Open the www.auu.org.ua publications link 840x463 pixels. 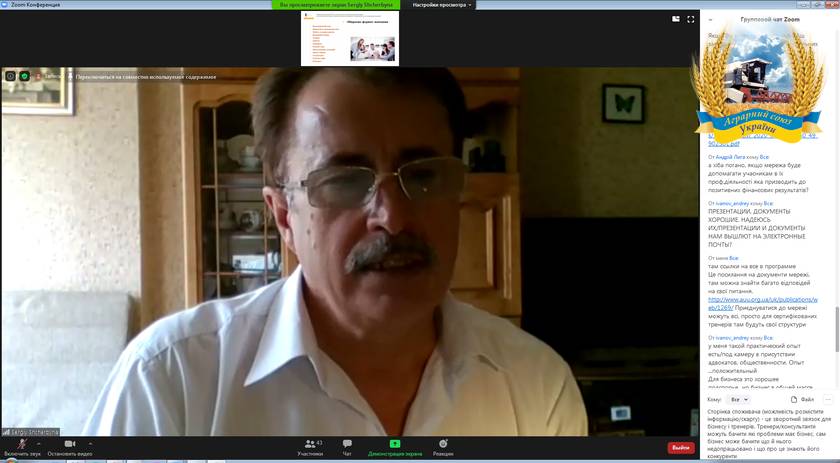coord(763,304)
